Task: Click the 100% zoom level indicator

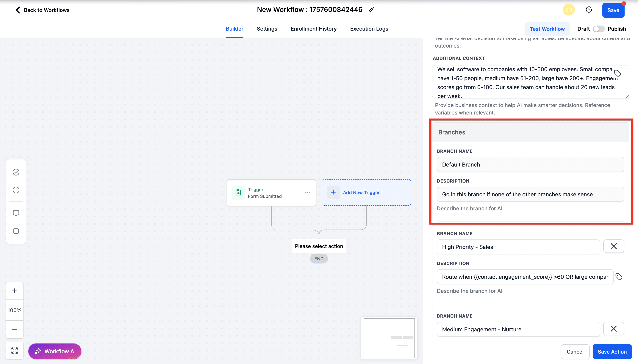Action: click(x=15, y=310)
